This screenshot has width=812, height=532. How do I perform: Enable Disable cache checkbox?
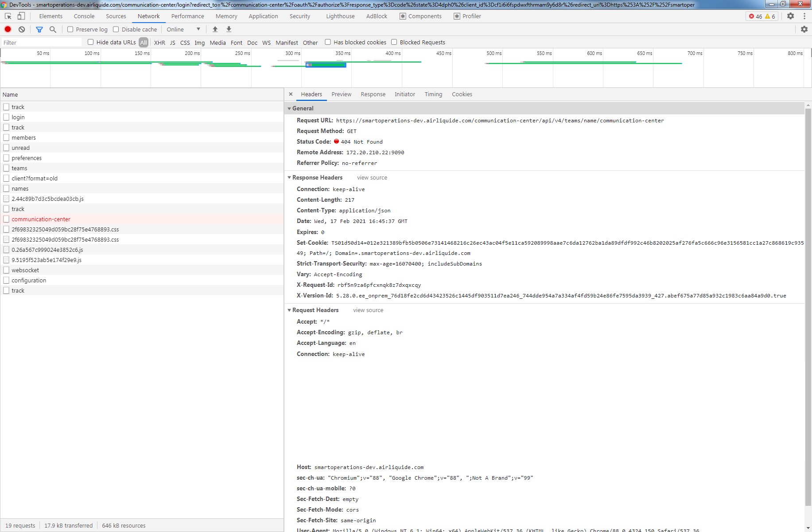pos(116,29)
